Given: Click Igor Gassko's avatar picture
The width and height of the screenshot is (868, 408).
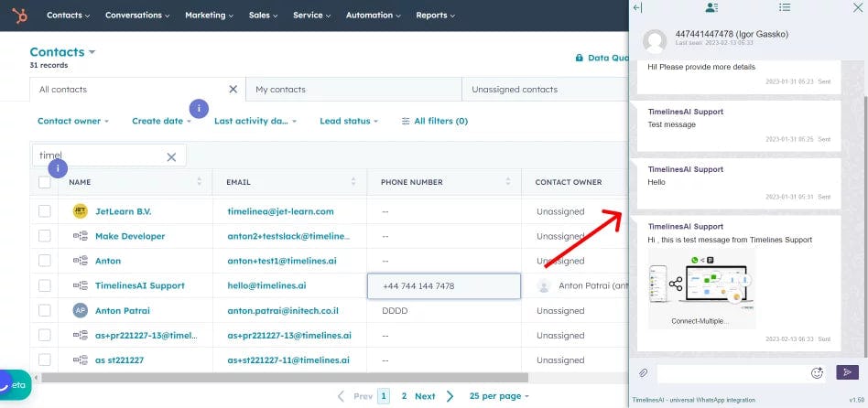Looking at the screenshot, I should pos(655,41).
